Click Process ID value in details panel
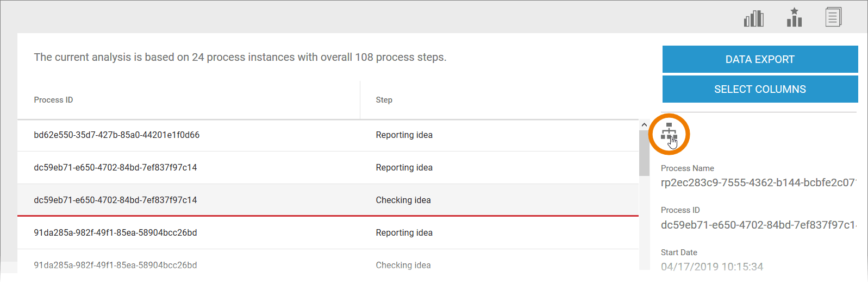This screenshot has width=868, height=284. [758, 225]
